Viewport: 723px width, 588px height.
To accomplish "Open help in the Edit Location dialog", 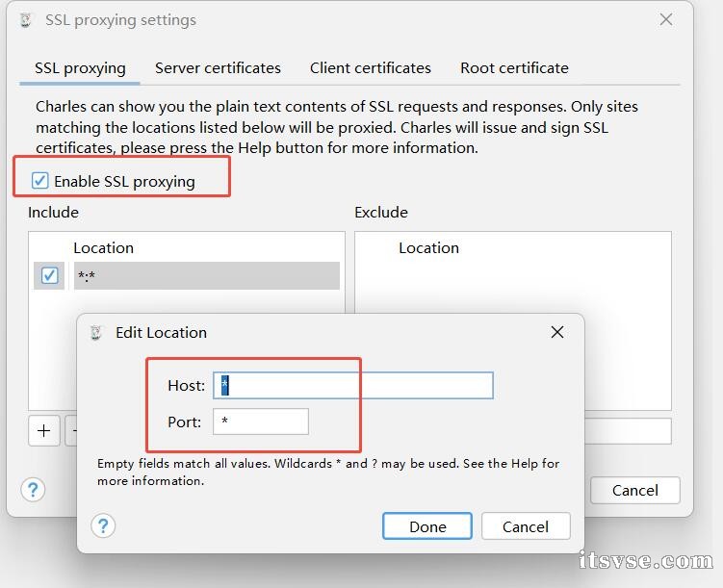I will point(103,525).
